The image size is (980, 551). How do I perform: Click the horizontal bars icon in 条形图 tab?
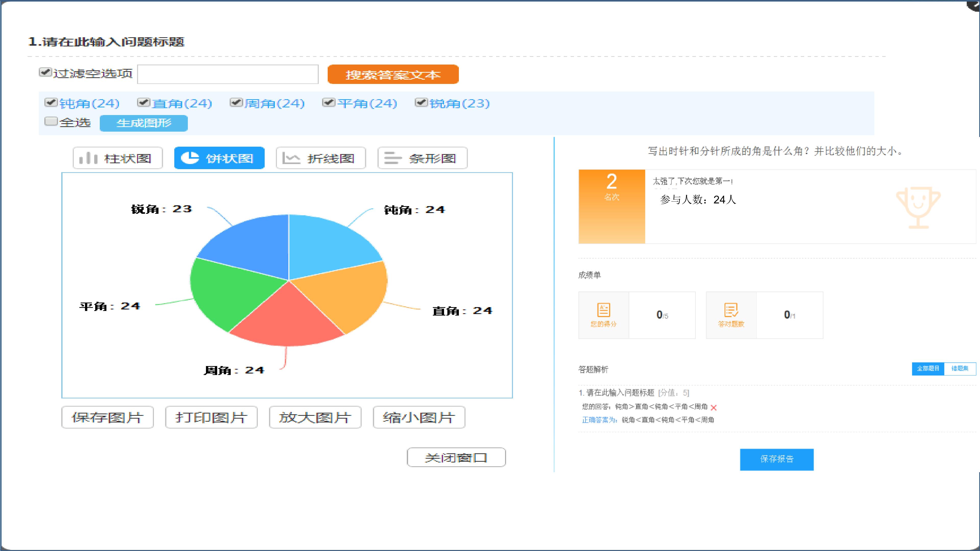[393, 158]
